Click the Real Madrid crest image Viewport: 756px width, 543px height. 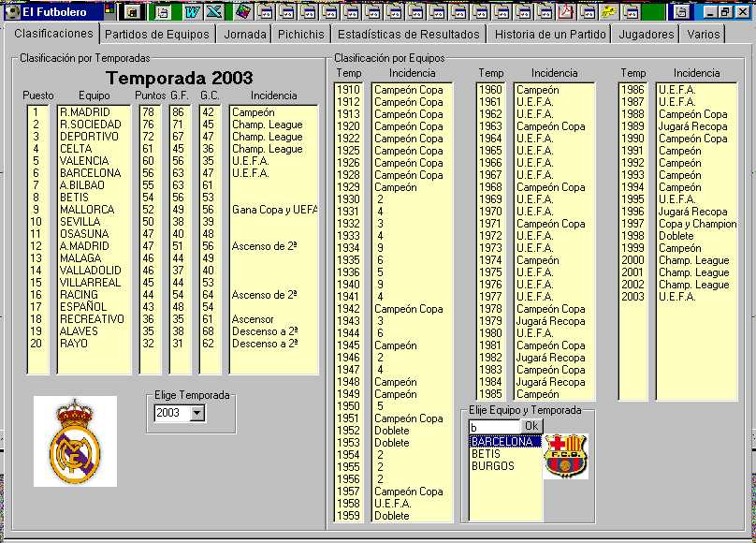[75, 441]
